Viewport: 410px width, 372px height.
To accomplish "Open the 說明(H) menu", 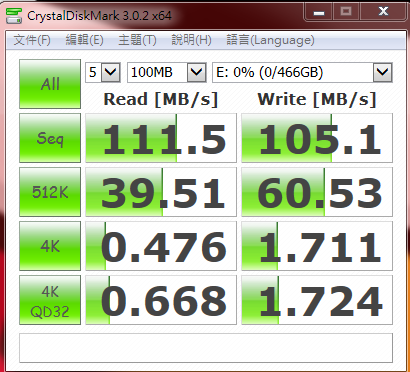I will 191,40.
